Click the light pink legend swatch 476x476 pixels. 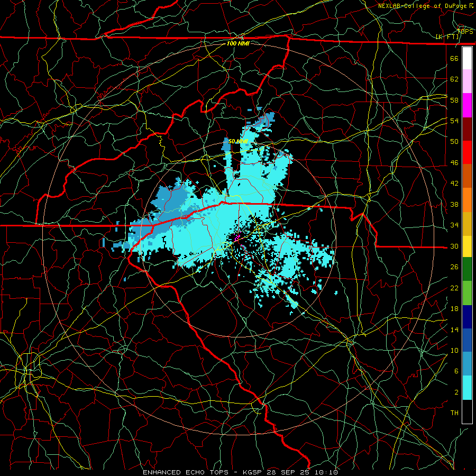coord(467,81)
